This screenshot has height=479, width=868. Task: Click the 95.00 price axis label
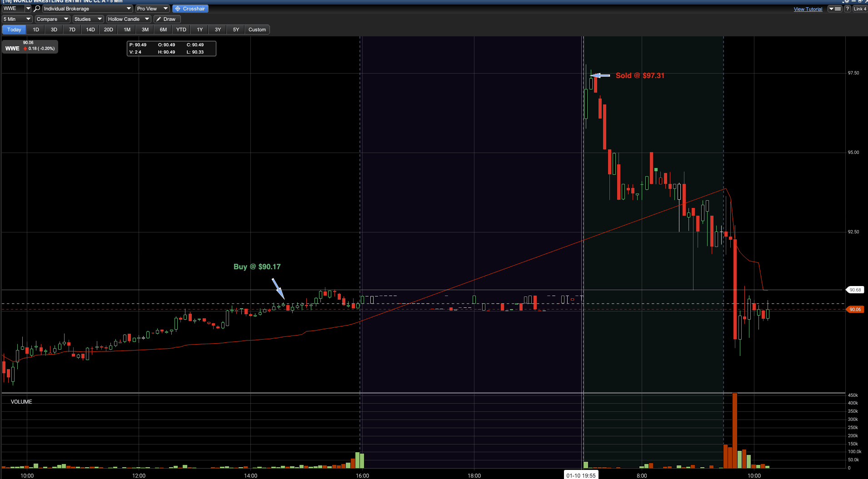[853, 152]
